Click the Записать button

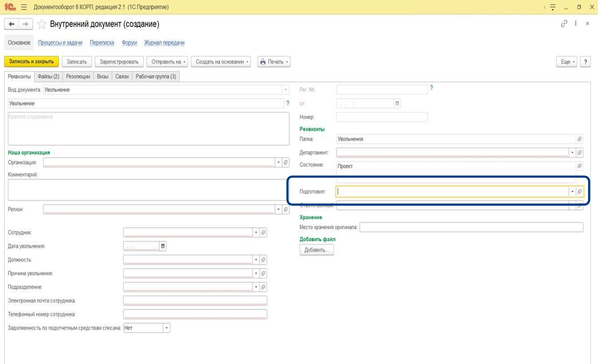77,62
